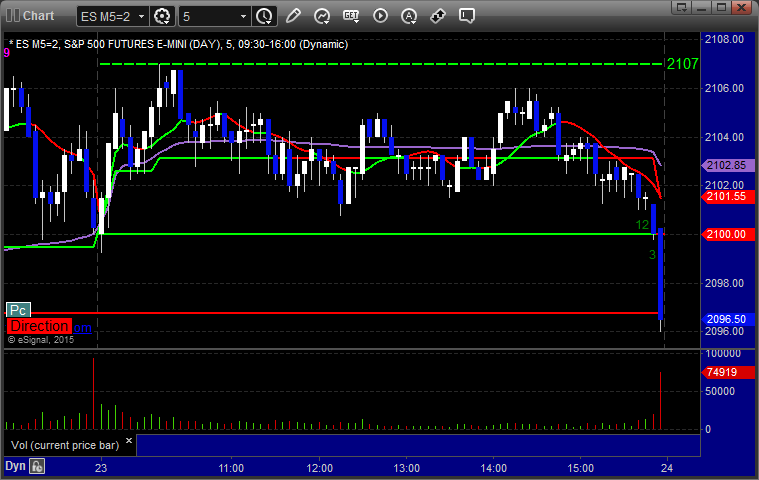Open the alerts 'A' circle menu

point(409,16)
